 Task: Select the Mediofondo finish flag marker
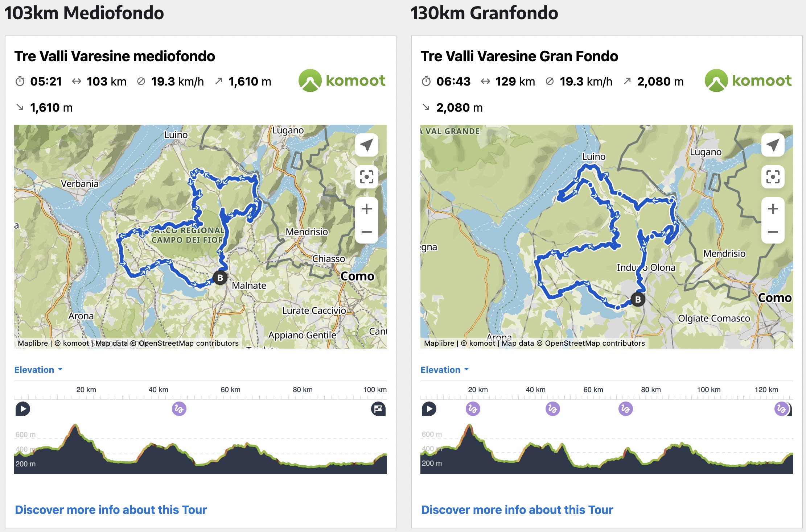[x=378, y=409]
